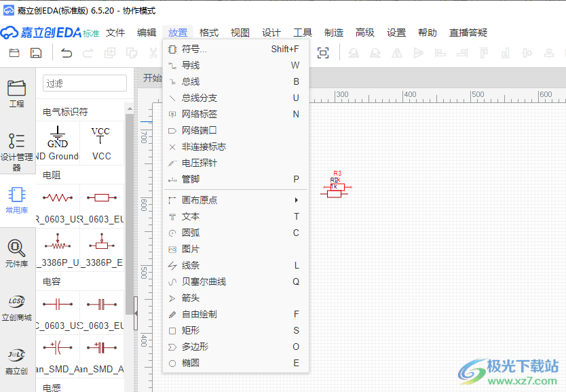Viewport: 566px width, 392px height.
Task: Choose 网络标签 net label item
Action: [235, 114]
